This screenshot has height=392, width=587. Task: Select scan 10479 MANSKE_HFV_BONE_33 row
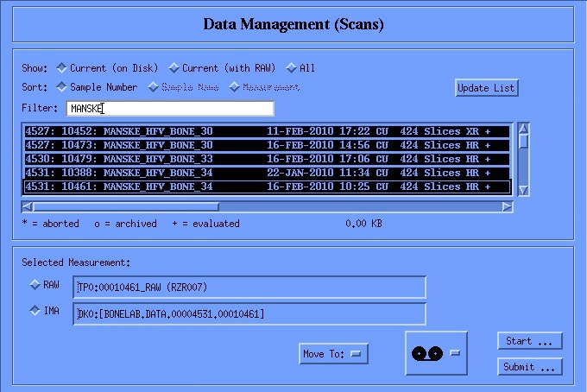point(267,159)
